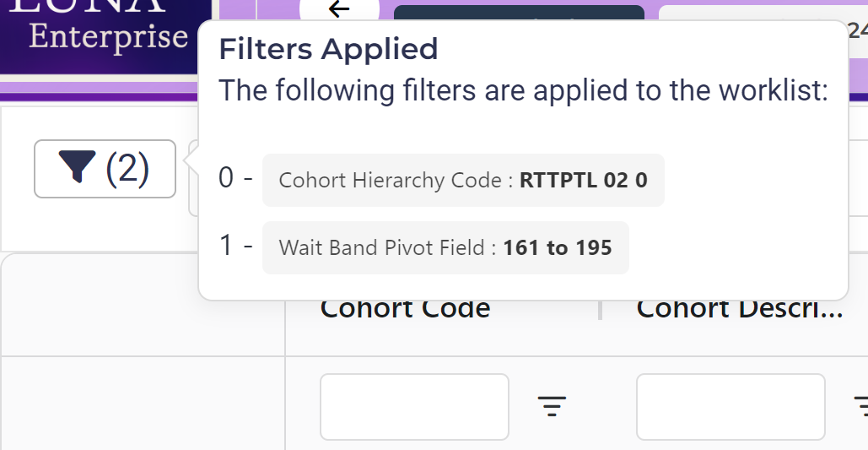This screenshot has width=868, height=450.
Task: Focus the Cohort Code filter text box
Action: pos(414,407)
